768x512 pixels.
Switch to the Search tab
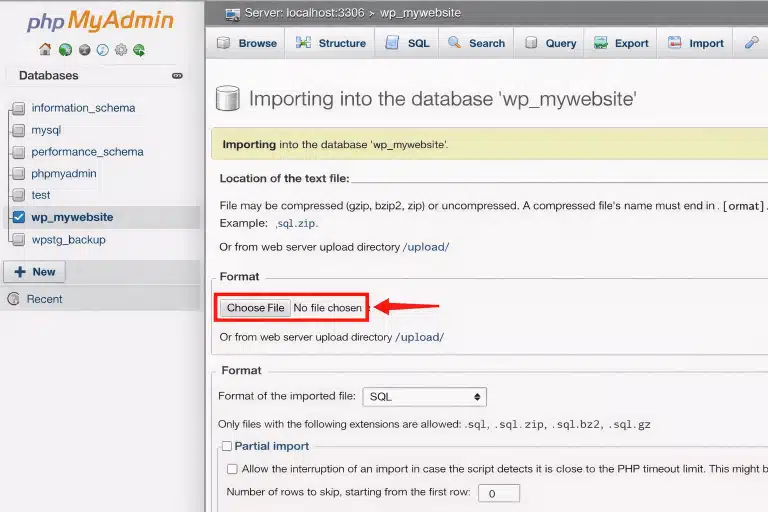point(476,43)
